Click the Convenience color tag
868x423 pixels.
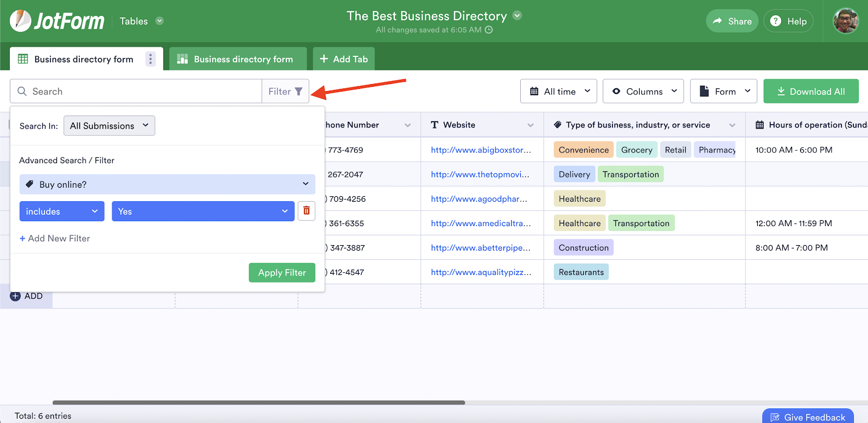click(x=583, y=150)
